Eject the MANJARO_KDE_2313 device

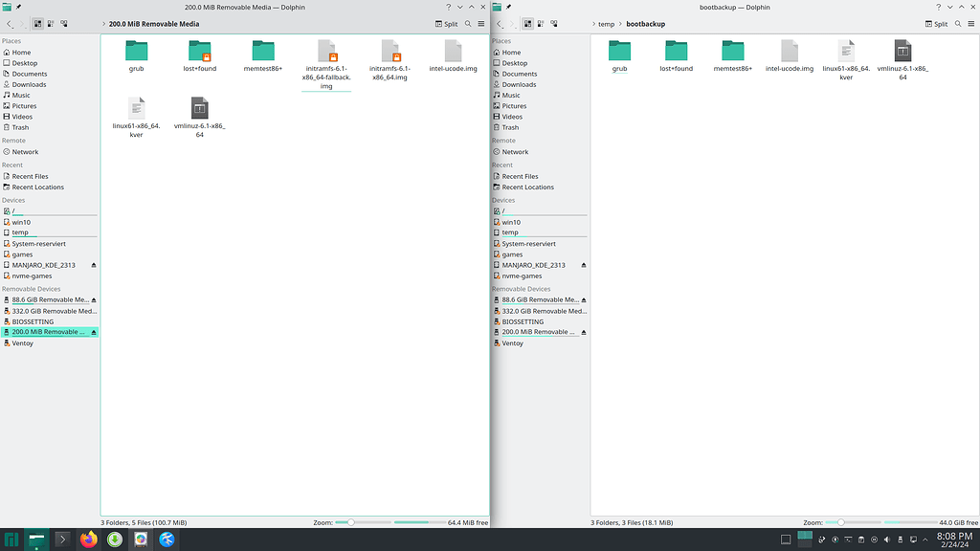pyautogui.click(x=96, y=265)
